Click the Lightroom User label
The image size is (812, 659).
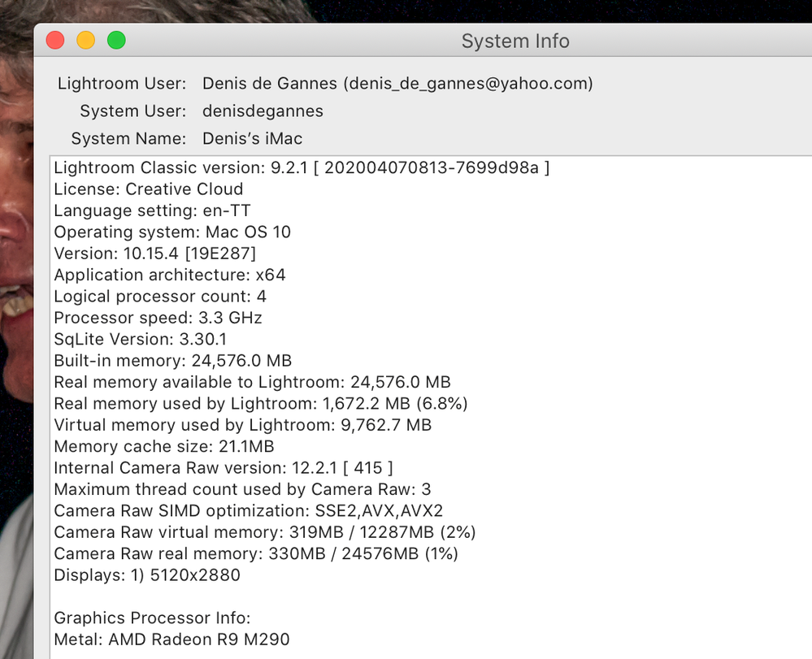click(x=122, y=84)
